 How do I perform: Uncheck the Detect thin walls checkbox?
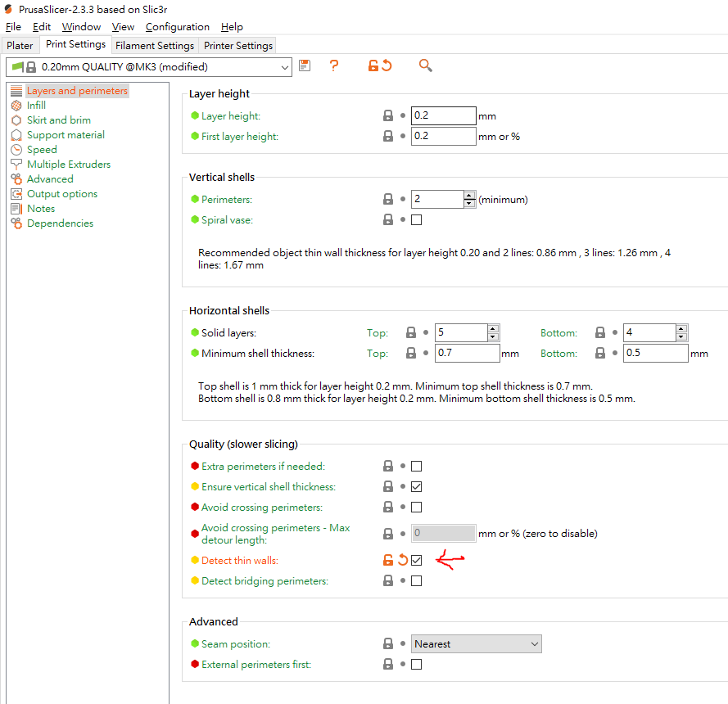(x=417, y=560)
